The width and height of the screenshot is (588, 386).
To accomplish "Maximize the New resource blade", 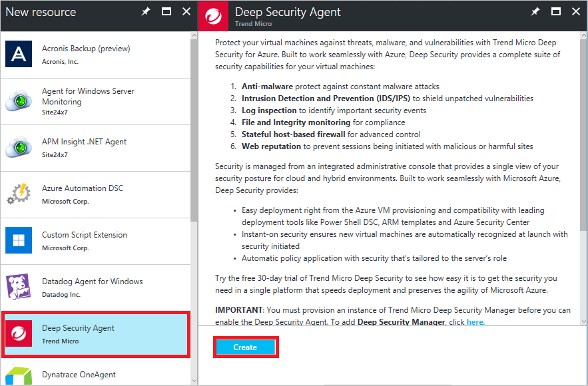I will (166, 11).
